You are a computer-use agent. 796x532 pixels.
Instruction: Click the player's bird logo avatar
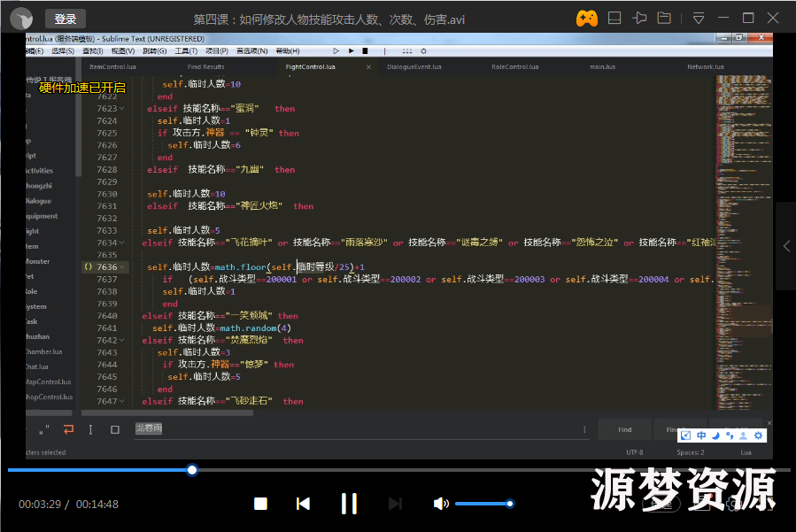tap(21, 19)
